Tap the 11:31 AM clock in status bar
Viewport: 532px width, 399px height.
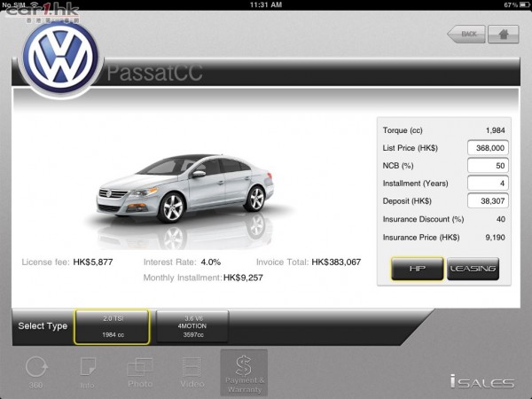tap(266, 4)
